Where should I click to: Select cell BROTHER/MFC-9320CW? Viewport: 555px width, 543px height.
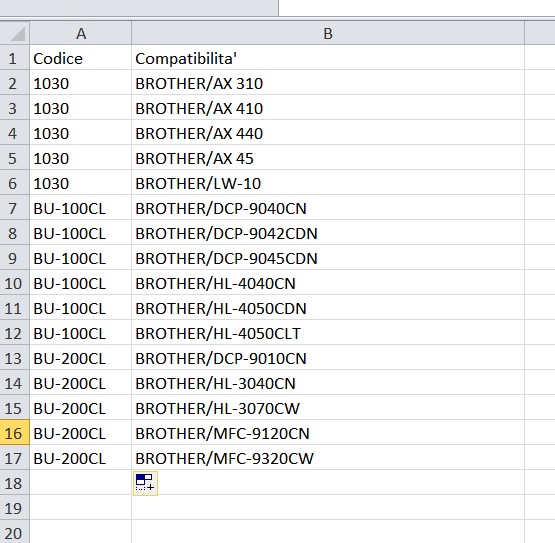tap(328, 458)
